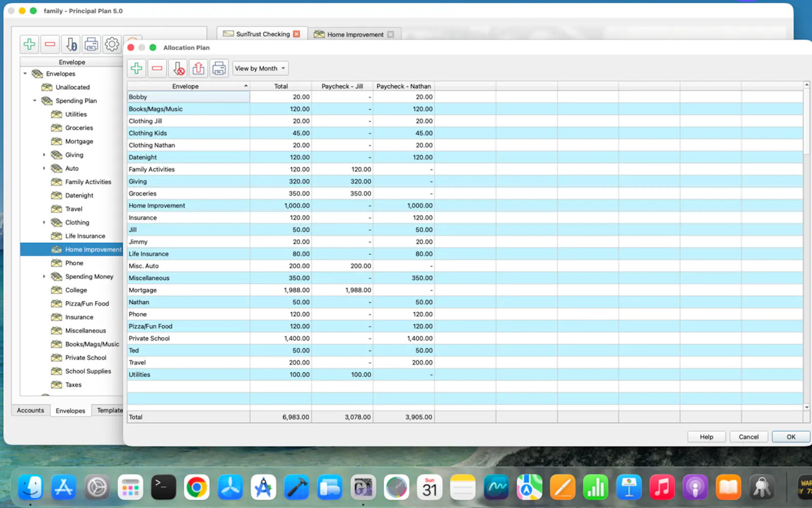
Task: Open Xcode hammer icon in Dock
Action: (296, 488)
